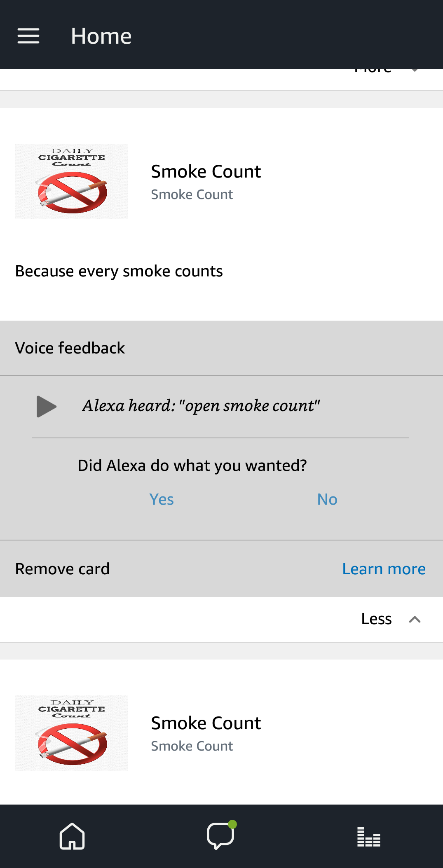Tap Remove card option

click(x=63, y=569)
